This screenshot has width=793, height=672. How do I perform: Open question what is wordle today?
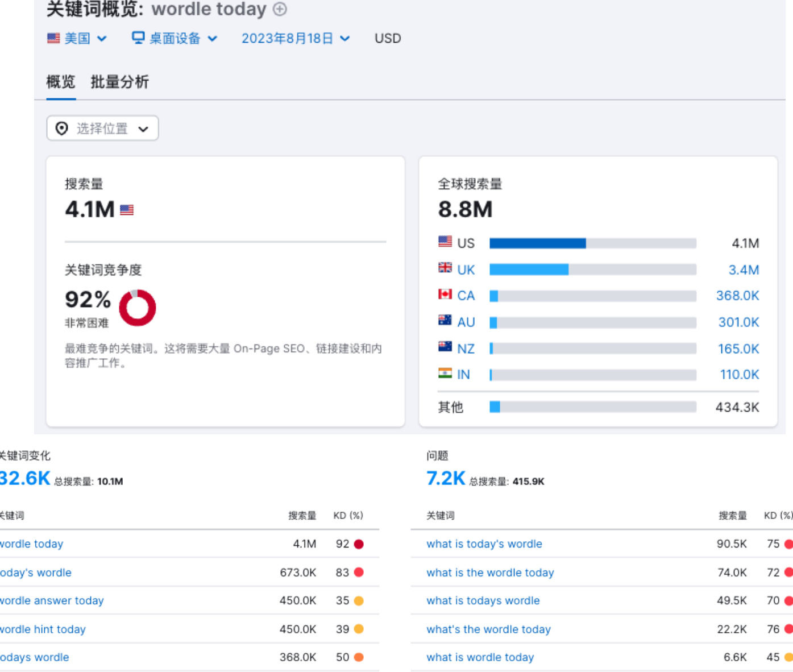(x=480, y=657)
